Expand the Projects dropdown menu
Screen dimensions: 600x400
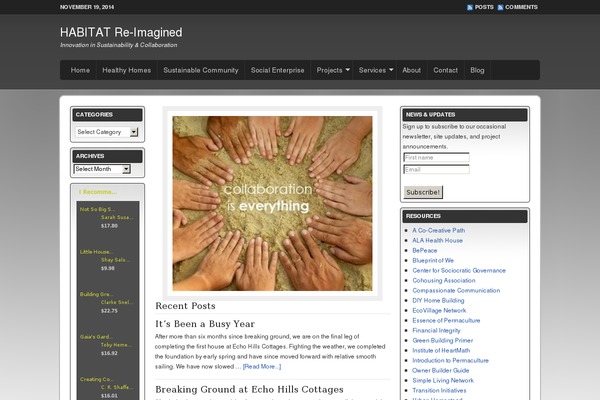click(333, 70)
